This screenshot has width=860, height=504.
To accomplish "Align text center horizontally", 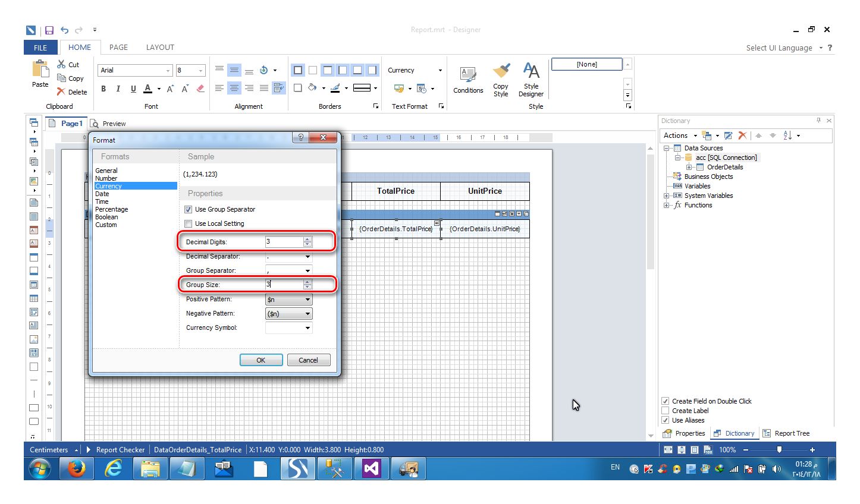I will pyautogui.click(x=234, y=88).
